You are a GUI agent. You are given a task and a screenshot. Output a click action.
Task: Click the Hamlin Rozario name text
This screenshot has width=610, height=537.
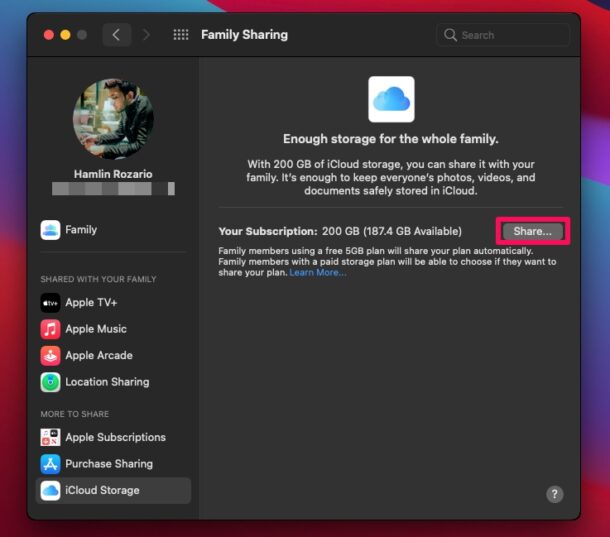point(113,174)
